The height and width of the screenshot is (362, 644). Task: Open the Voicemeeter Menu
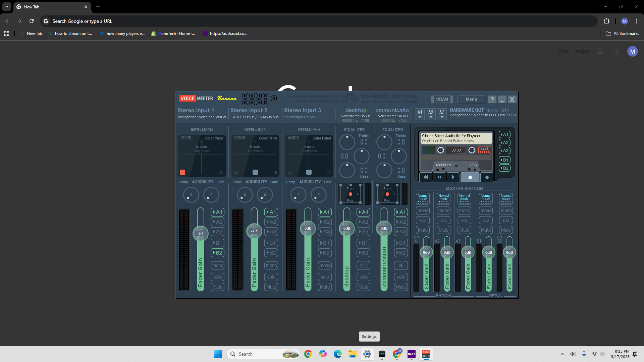tap(471, 99)
